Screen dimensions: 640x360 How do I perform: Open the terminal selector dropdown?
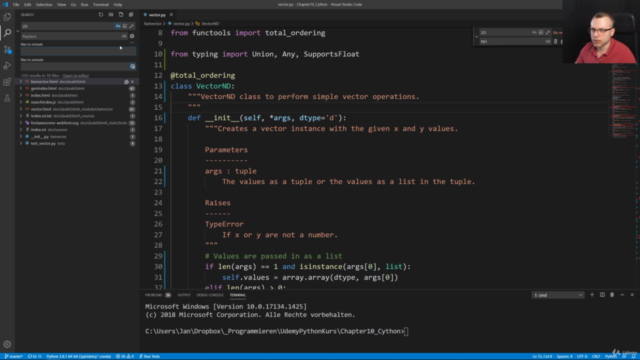pos(558,295)
